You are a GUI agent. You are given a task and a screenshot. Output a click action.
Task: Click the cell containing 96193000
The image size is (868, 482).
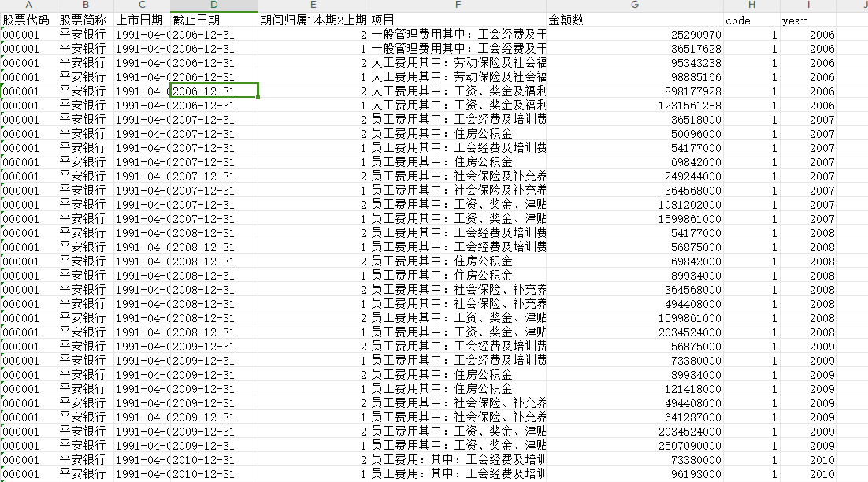coord(634,474)
